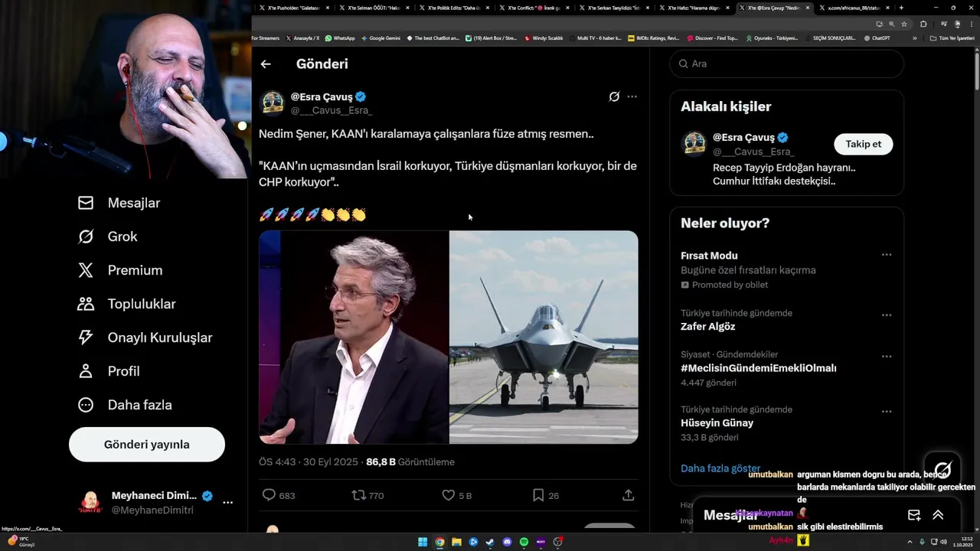Open account menu next to Meyhaneci Dimitri
The width and height of the screenshot is (980, 551).
tap(227, 503)
